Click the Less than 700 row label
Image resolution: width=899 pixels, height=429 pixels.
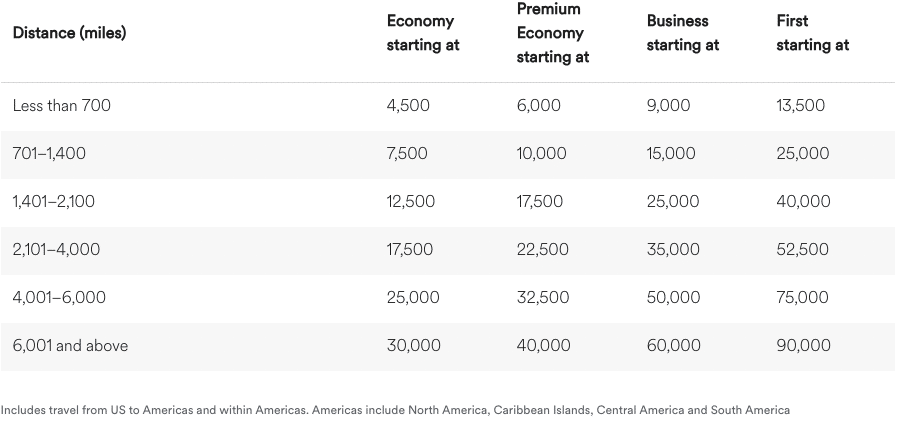(61, 105)
